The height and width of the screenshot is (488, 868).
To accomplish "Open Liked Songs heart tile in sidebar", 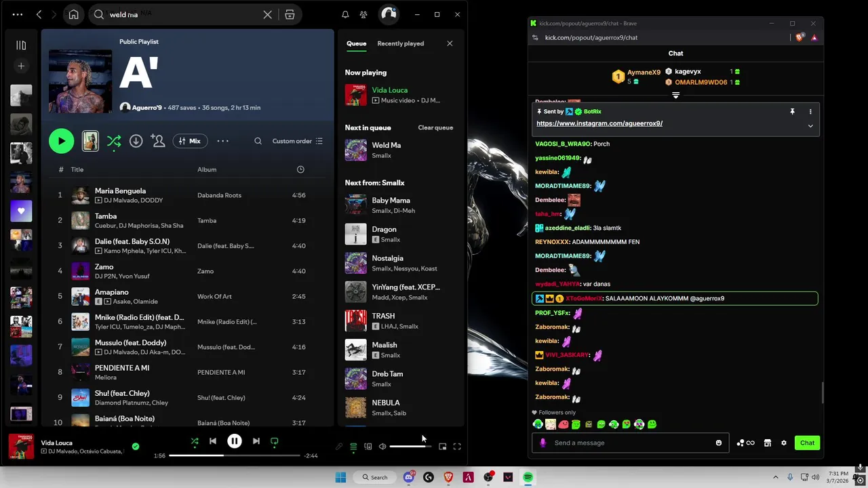I will click(x=21, y=211).
